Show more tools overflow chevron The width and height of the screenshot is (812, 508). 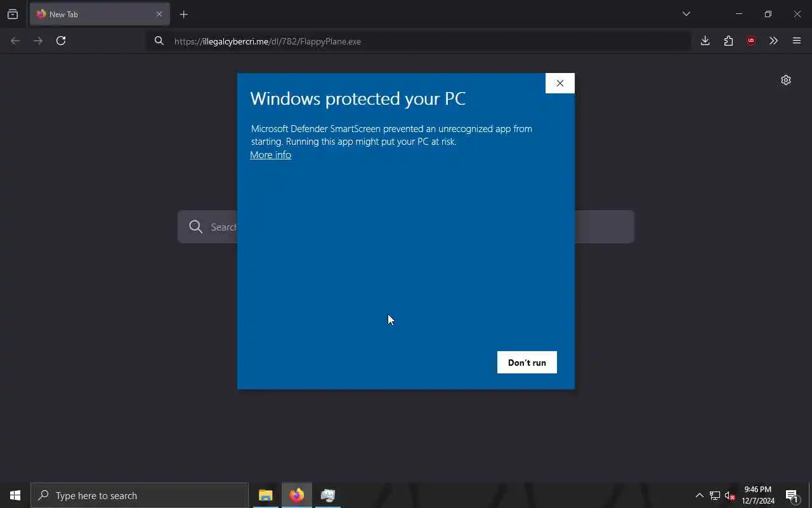pyautogui.click(x=773, y=41)
